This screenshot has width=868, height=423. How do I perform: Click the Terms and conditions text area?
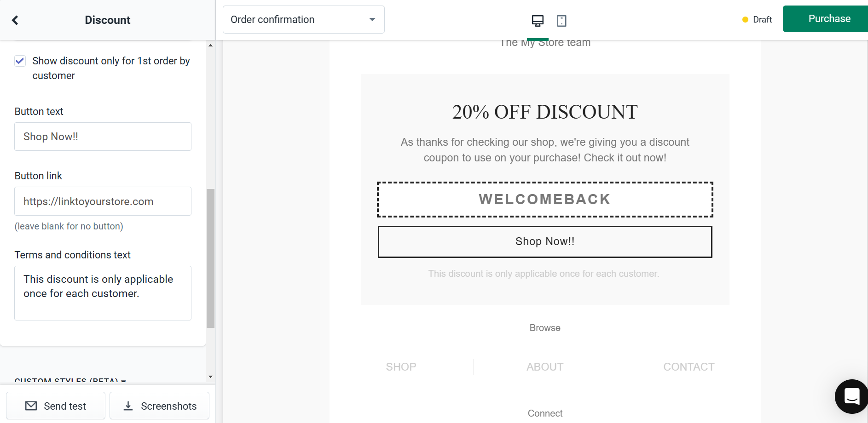click(x=103, y=293)
